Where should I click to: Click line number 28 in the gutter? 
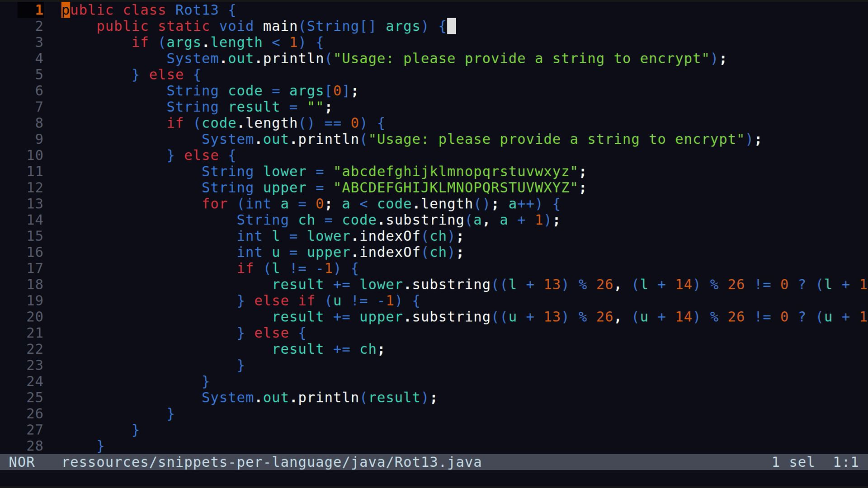(x=35, y=446)
